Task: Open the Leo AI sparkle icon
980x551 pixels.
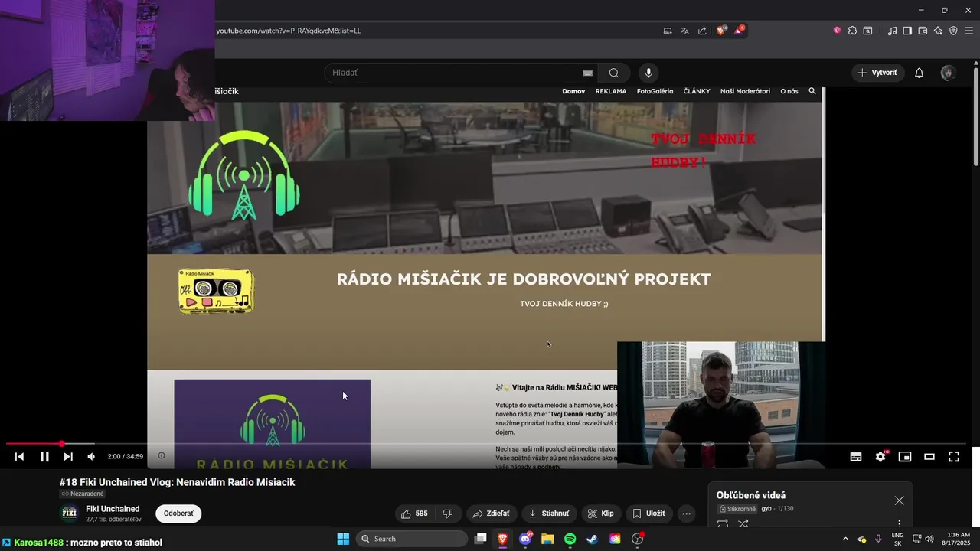Action: pos(938,31)
